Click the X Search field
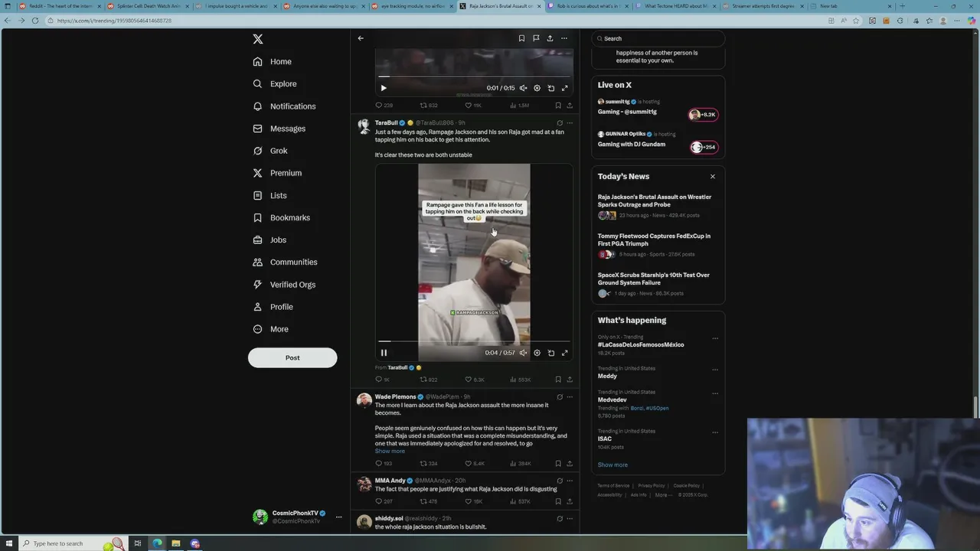Viewport: 980px width, 551px height. point(658,38)
